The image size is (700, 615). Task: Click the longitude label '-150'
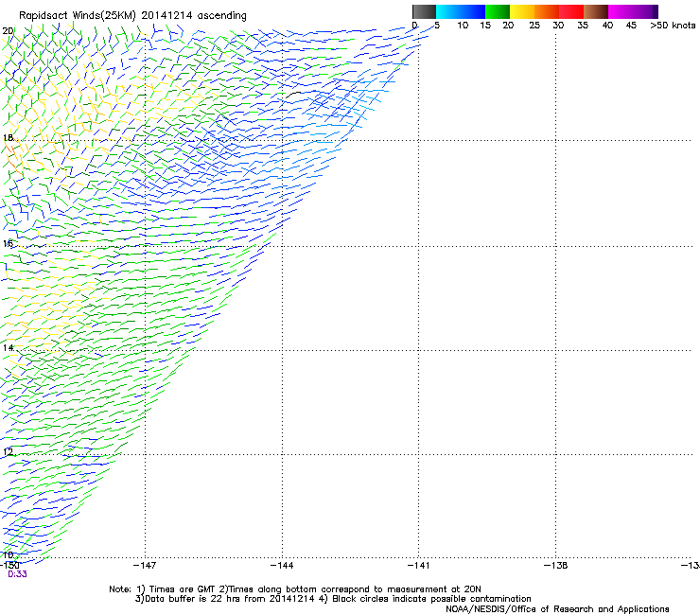click(9, 566)
